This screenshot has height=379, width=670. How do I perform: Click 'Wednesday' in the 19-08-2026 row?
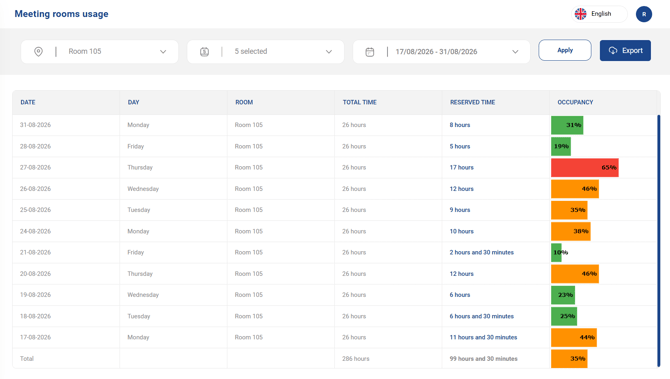143,295
